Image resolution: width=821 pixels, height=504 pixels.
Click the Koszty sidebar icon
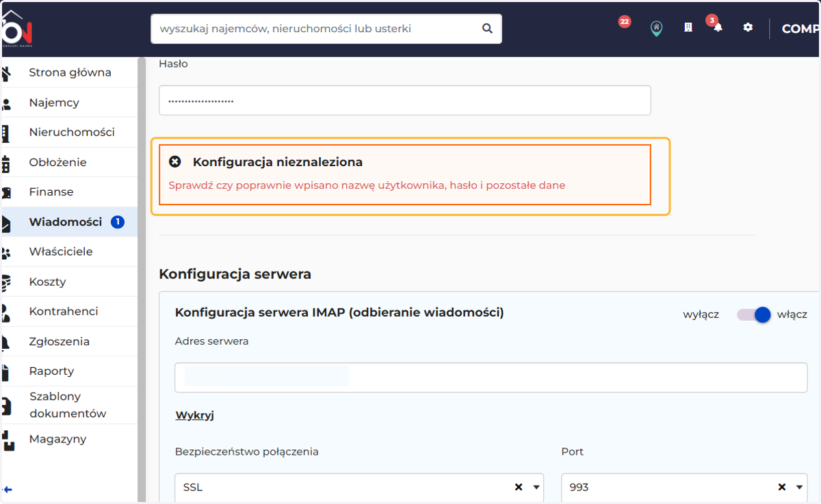pyautogui.click(x=6, y=282)
